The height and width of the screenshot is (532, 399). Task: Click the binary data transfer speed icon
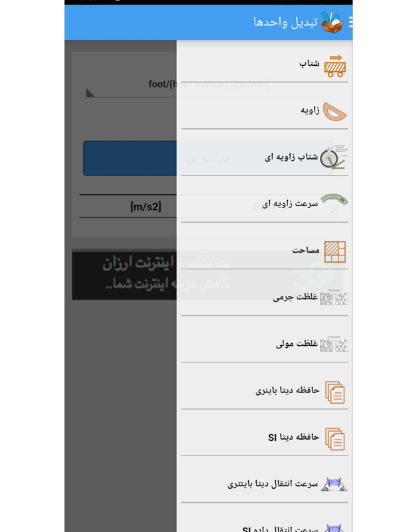click(334, 484)
